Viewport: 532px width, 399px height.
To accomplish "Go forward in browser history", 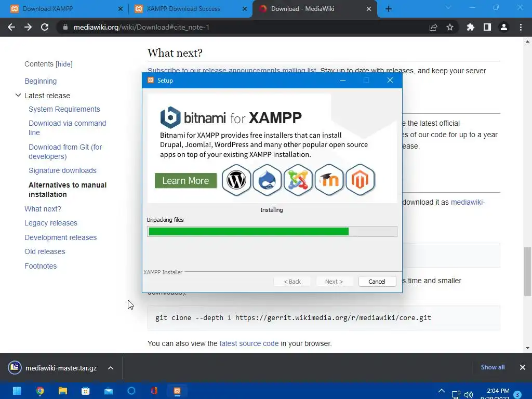I will (28, 27).
